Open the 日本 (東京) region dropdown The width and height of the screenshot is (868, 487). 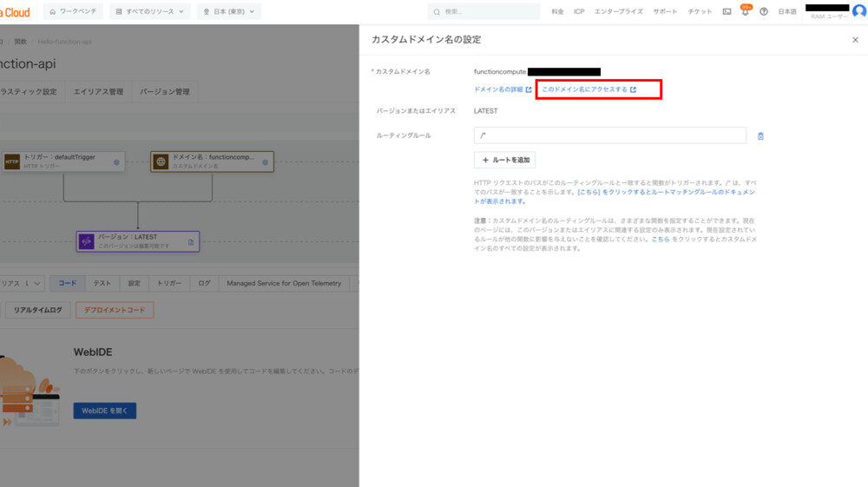coord(228,12)
